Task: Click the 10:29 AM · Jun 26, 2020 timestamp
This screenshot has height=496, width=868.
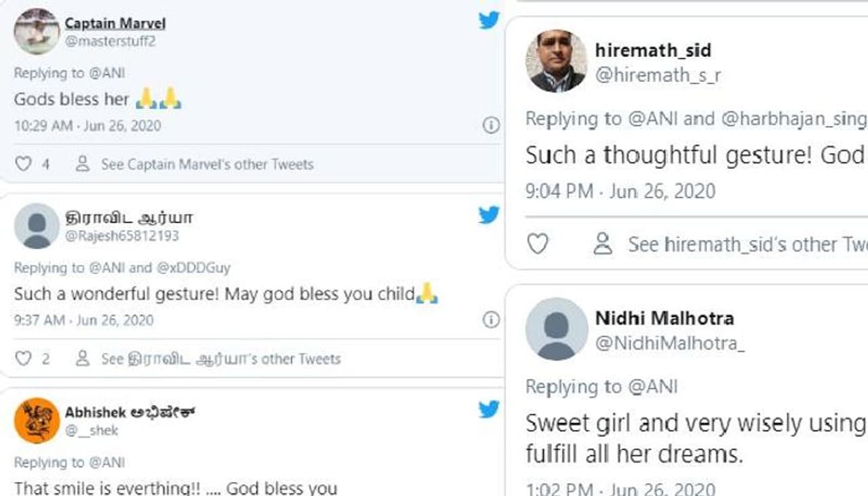Action: [87, 126]
